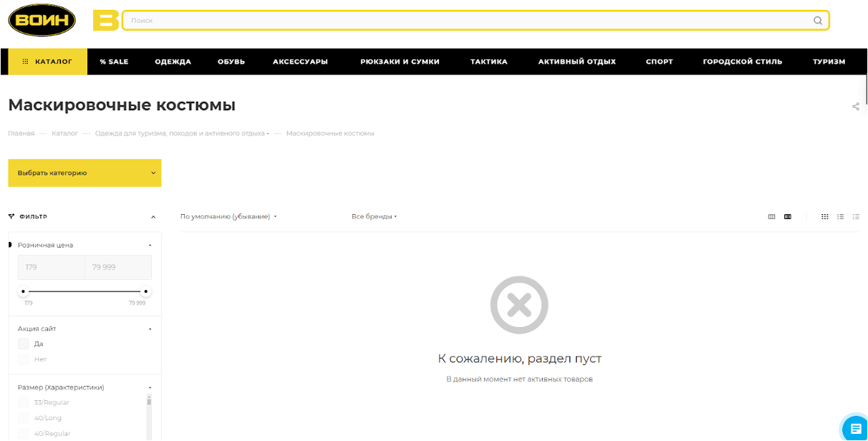Focus the minimum price field 179

pyautogui.click(x=51, y=267)
